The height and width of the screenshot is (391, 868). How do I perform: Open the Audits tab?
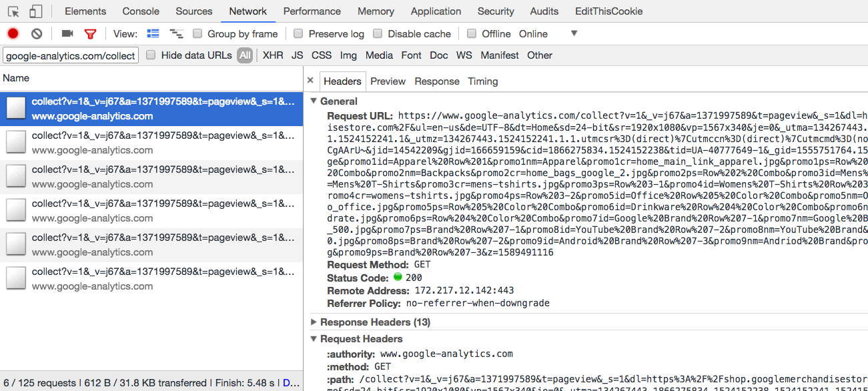(x=544, y=11)
